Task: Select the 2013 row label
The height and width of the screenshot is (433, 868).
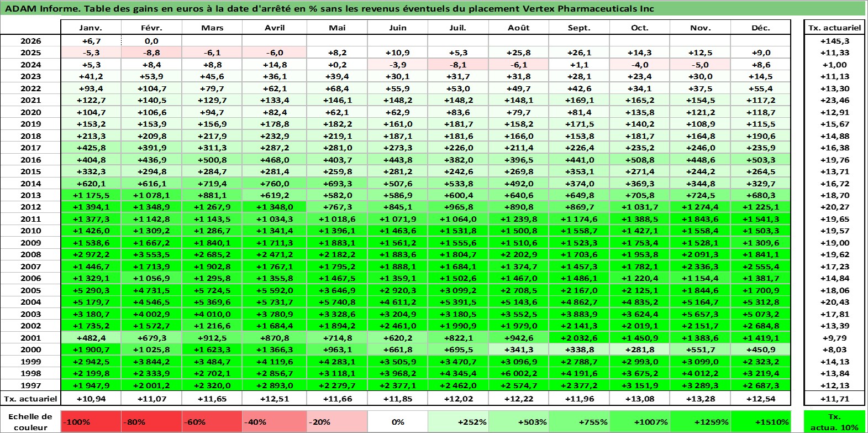Action: coord(30,195)
